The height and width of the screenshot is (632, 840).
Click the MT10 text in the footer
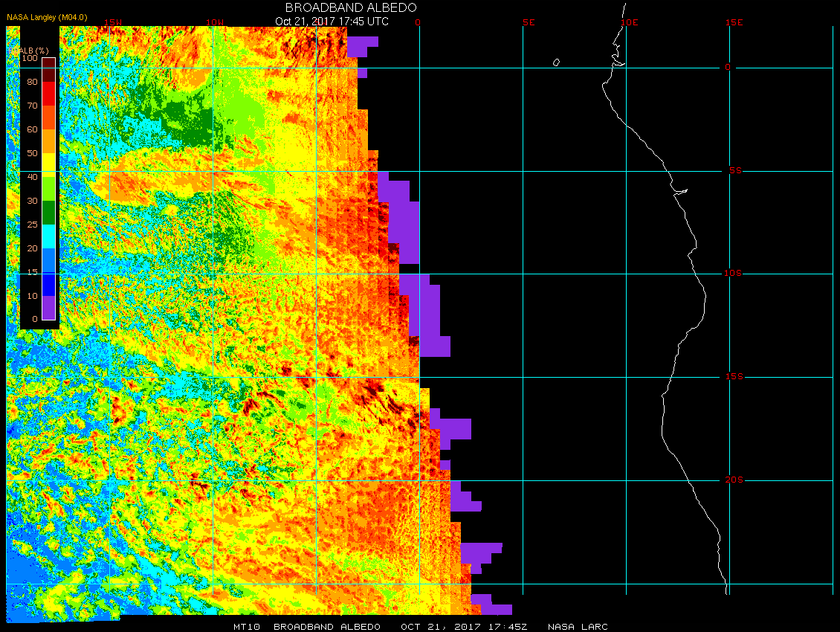point(247,627)
